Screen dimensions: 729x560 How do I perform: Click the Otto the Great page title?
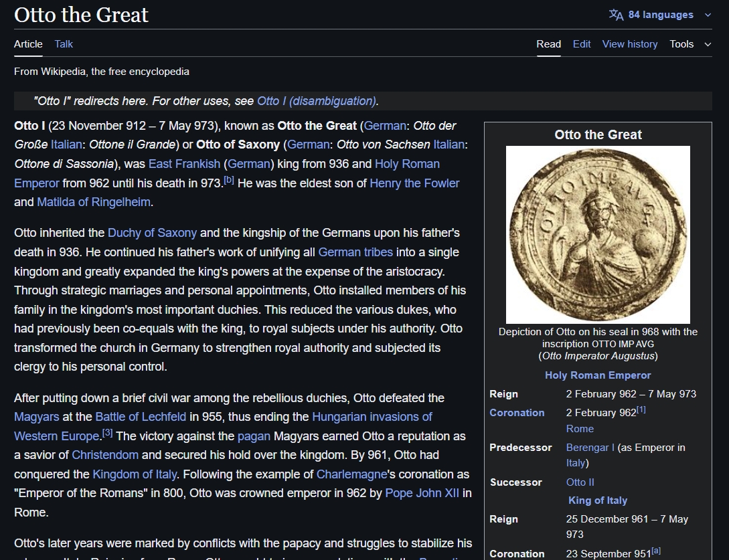click(x=82, y=15)
